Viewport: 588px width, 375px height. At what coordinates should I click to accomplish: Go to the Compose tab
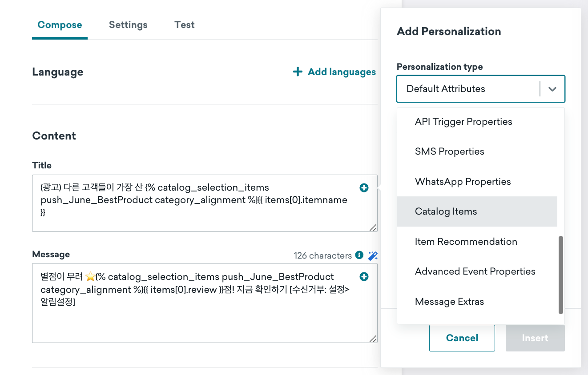pyautogui.click(x=60, y=25)
